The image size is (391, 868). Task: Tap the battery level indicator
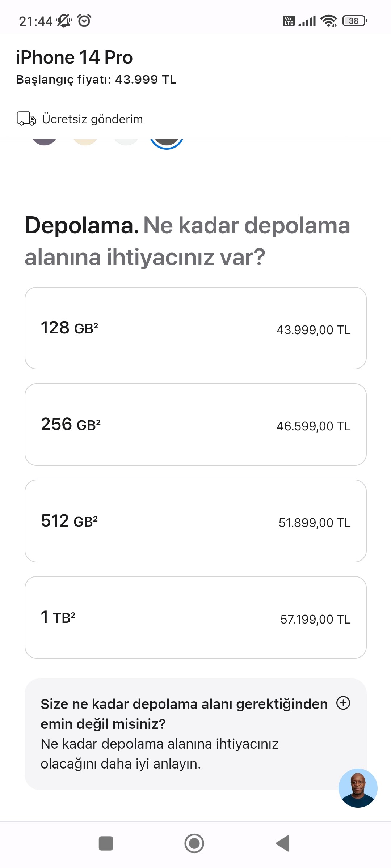(x=355, y=21)
